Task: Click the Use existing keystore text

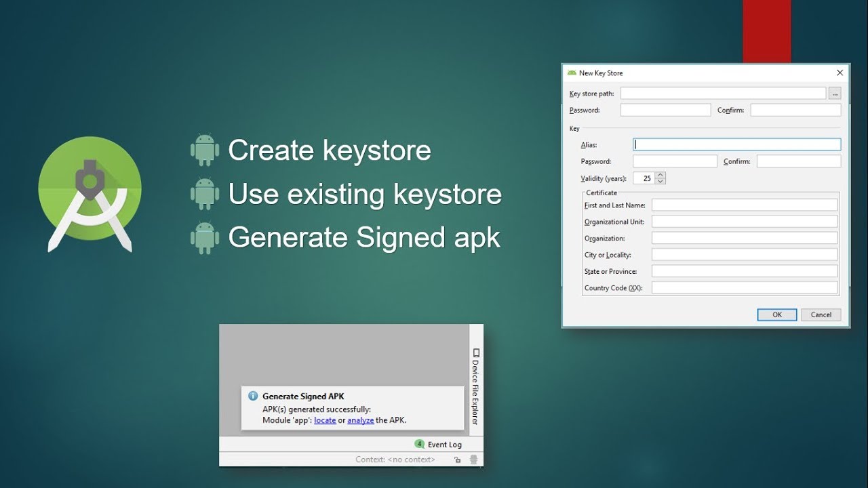Action: click(x=365, y=195)
